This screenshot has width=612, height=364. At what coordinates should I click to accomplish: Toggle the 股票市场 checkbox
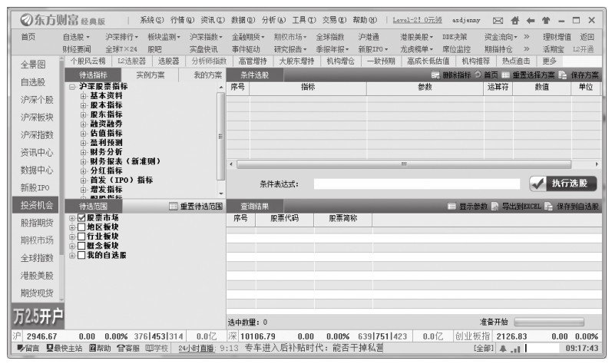click(81, 217)
